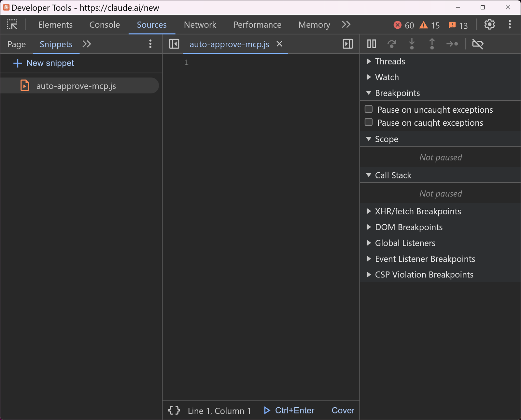This screenshot has height=420, width=521.
Task: Select the Snippets navigator tab
Action: click(x=56, y=44)
